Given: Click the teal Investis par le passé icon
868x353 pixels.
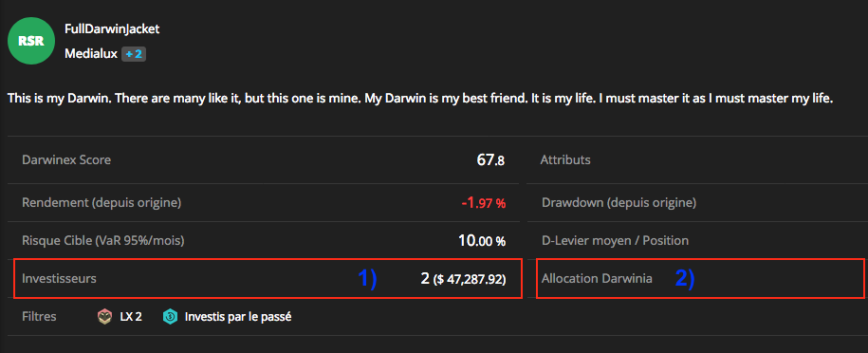Looking at the screenshot, I should 170,317.
